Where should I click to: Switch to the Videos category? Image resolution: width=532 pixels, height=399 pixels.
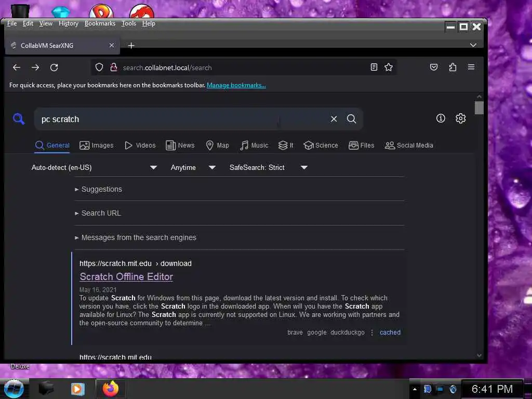tap(140, 145)
